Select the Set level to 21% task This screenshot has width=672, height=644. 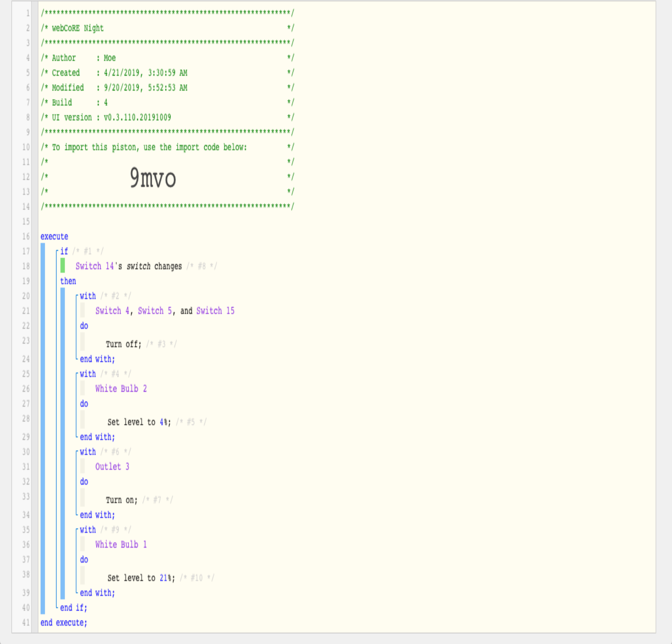click(x=141, y=578)
